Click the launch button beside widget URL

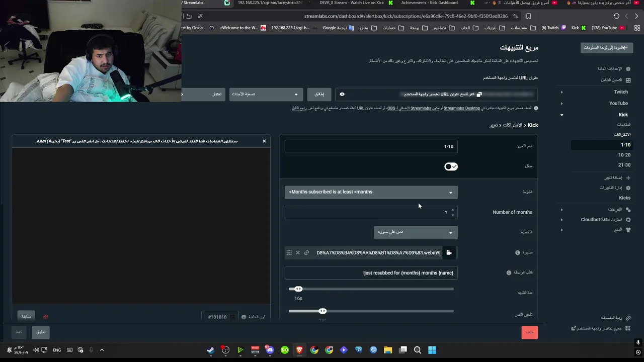pos(319,94)
